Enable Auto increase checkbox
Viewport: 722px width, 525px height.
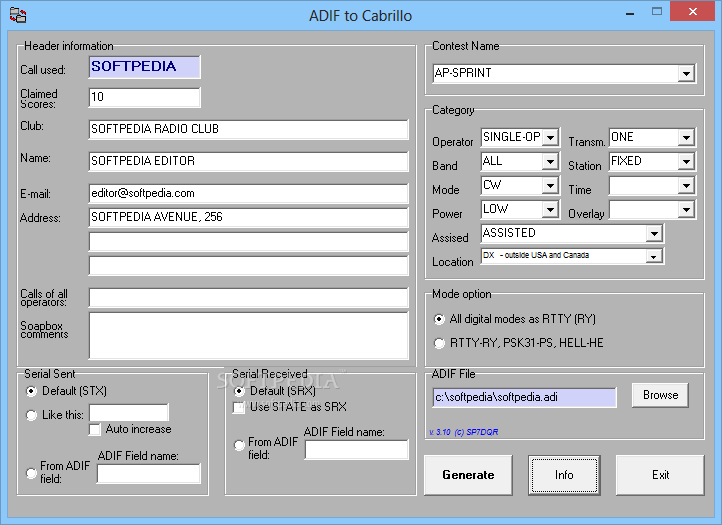pyautogui.click(x=95, y=429)
